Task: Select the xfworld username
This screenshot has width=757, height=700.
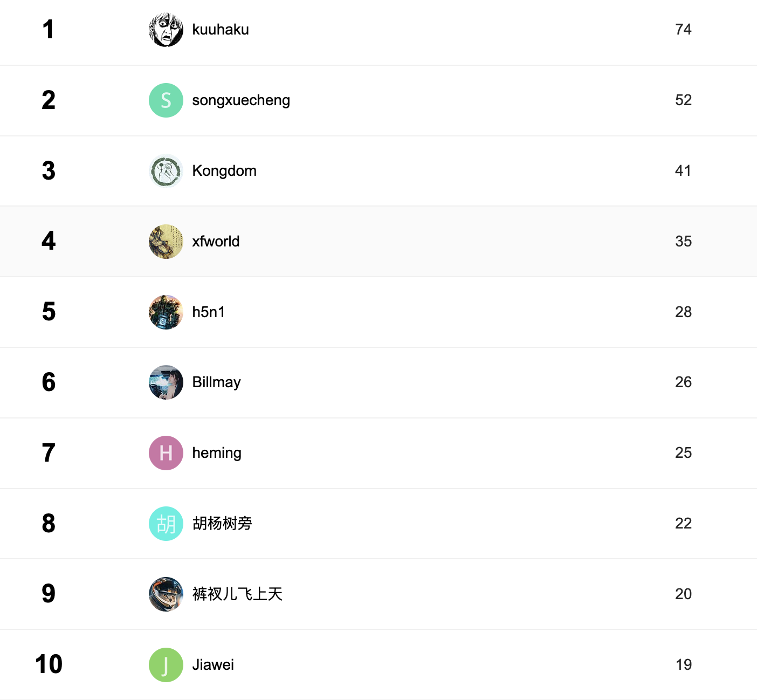Action: pyautogui.click(x=216, y=242)
